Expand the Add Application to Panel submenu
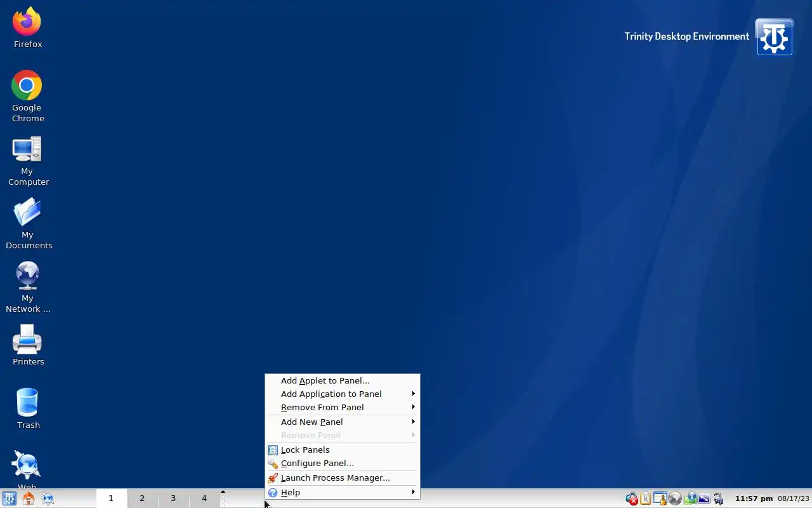The image size is (812, 508). 342,394
